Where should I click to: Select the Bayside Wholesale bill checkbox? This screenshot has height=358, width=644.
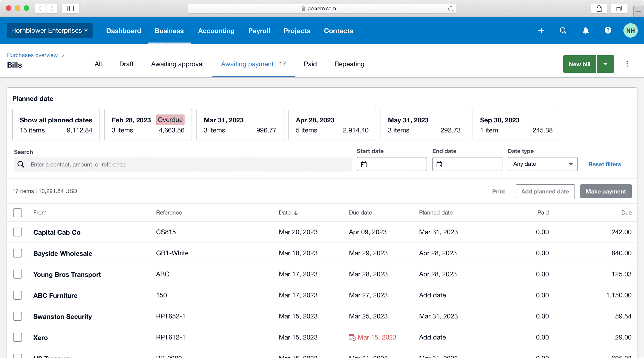(17, 253)
